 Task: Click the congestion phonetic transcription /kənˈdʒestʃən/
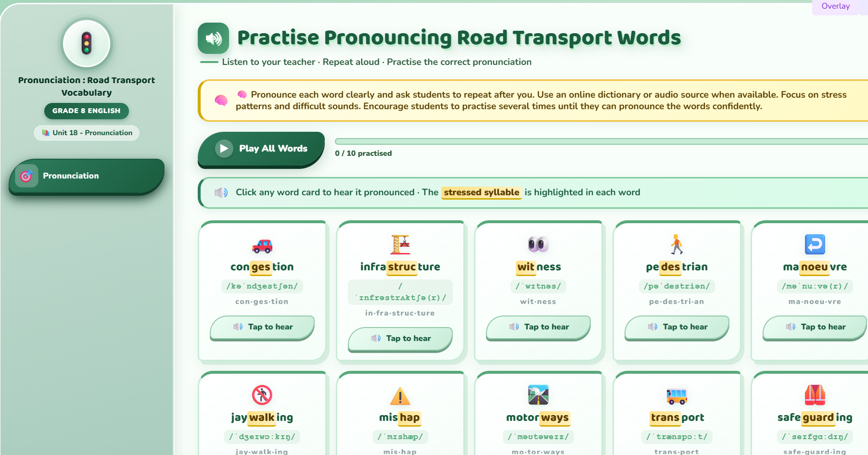[x=262, y=286]
